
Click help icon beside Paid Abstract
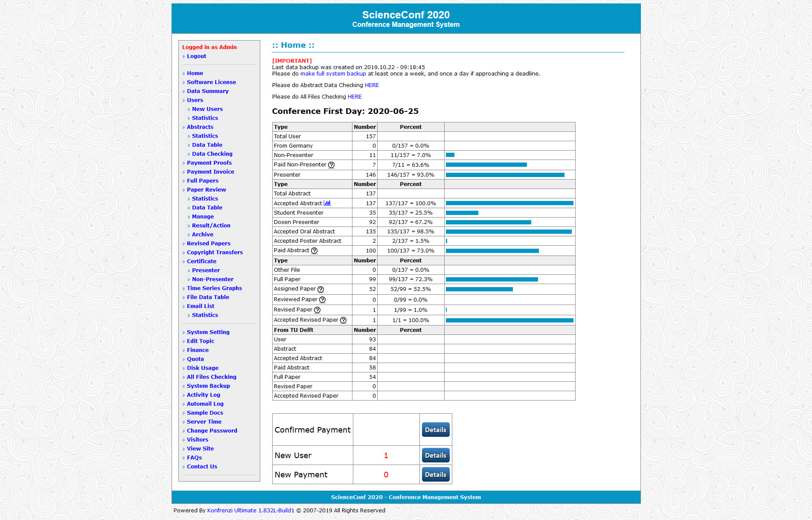tap(314, 251)
